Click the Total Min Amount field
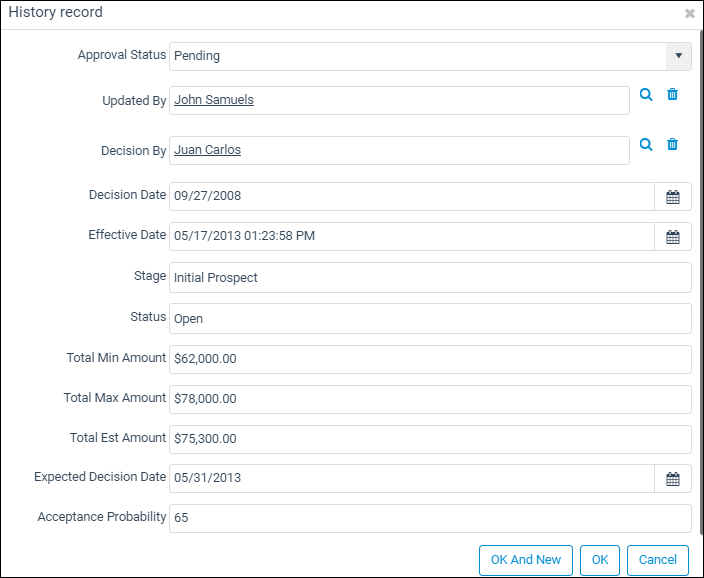This screenshot has height=578, width=704. click(x=430, y=359)
